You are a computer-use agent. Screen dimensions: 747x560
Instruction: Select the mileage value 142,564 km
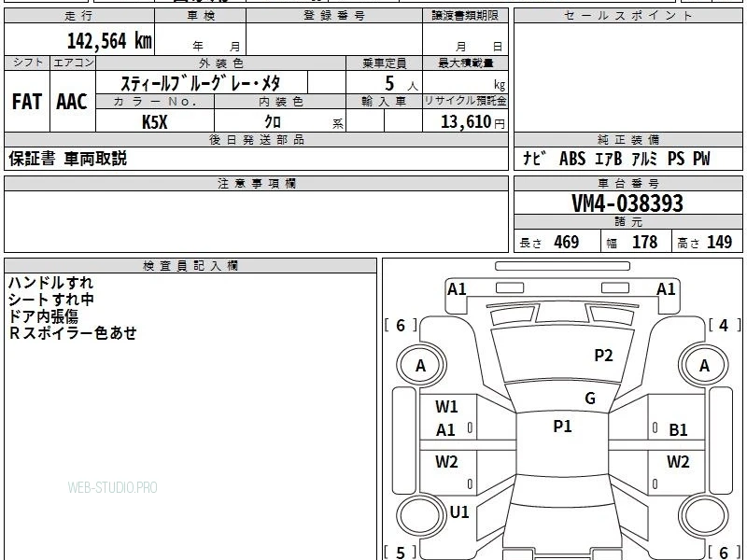click(109, 40)
